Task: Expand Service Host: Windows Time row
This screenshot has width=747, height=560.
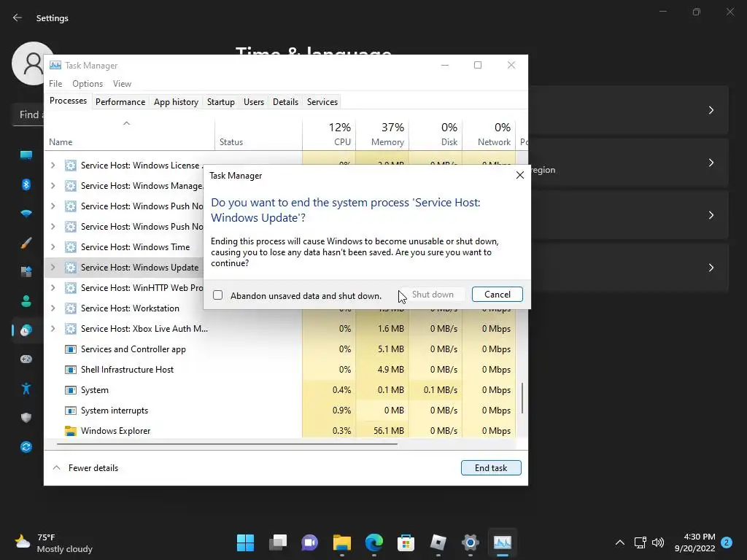Action: (x=53, y=246)
